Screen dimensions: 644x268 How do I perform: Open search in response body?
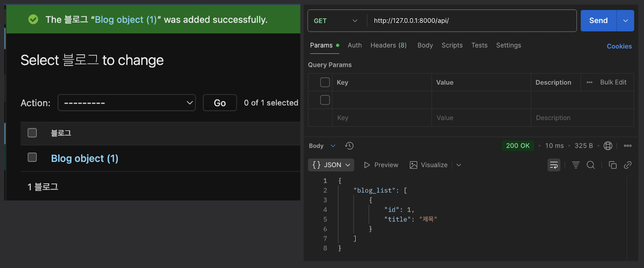[590, 165]
